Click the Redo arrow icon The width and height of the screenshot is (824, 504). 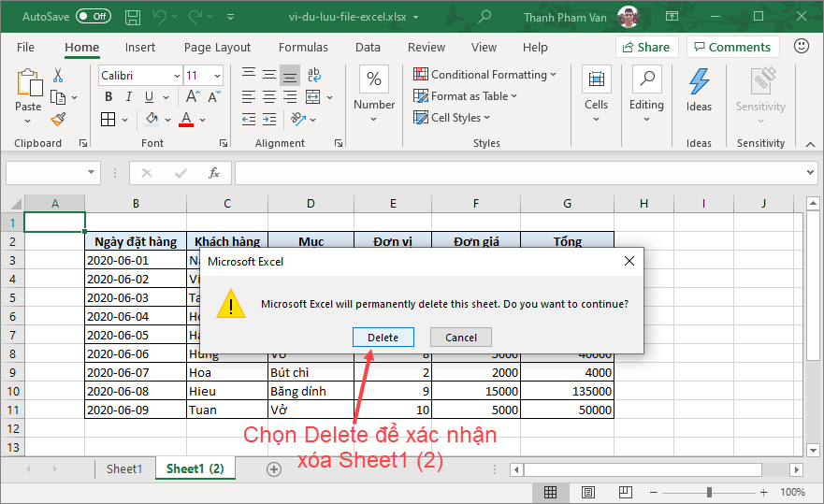[x=195, y=17]
